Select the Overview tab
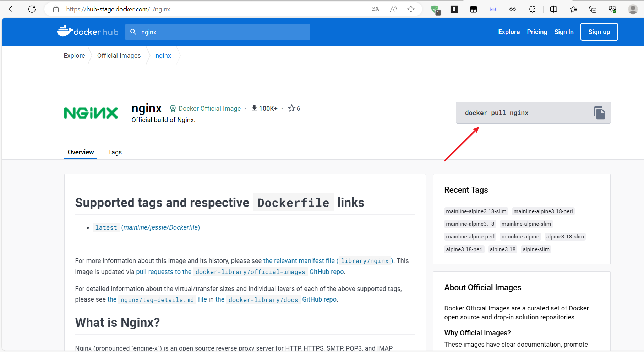The height and width of the screenshot is (352, 644). pyautogui.click(x=81, y=152)
